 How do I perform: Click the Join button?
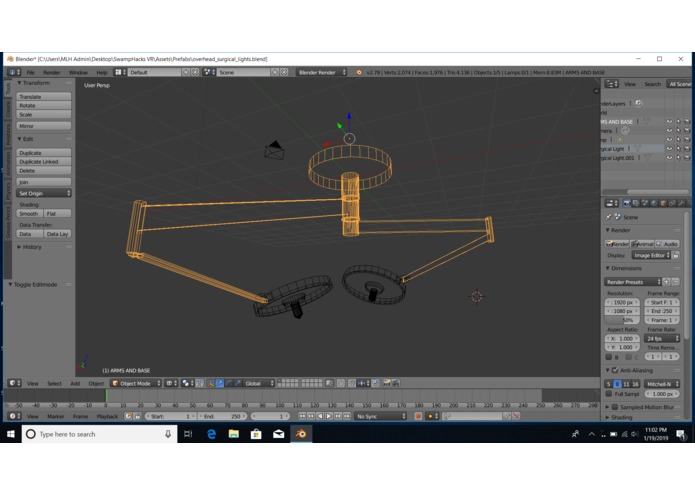(x=43, y=182)
